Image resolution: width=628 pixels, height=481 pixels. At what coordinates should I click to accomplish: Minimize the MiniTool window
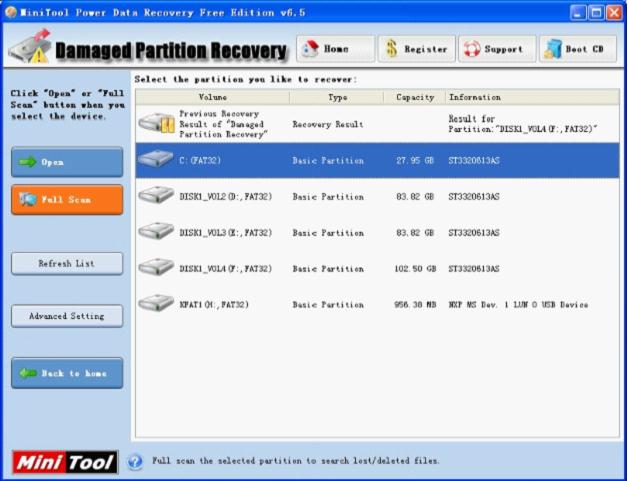click(578, 13)
